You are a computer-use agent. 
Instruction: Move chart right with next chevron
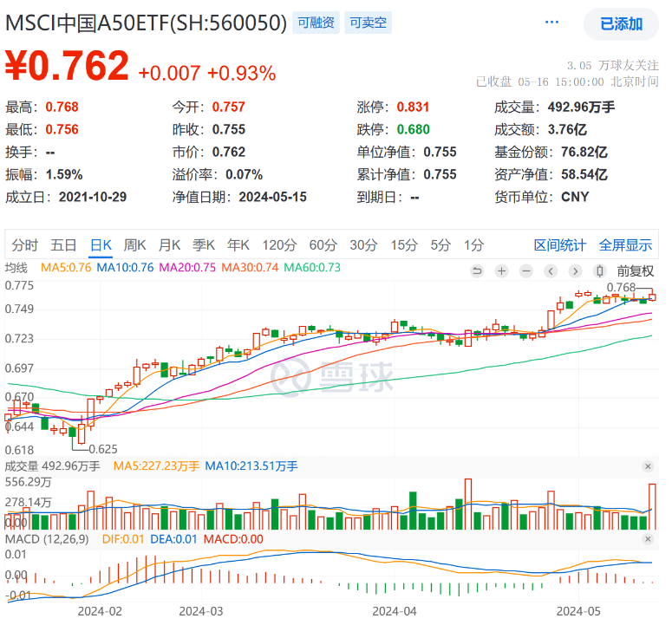pyautogui.click(x=575, y=271)
